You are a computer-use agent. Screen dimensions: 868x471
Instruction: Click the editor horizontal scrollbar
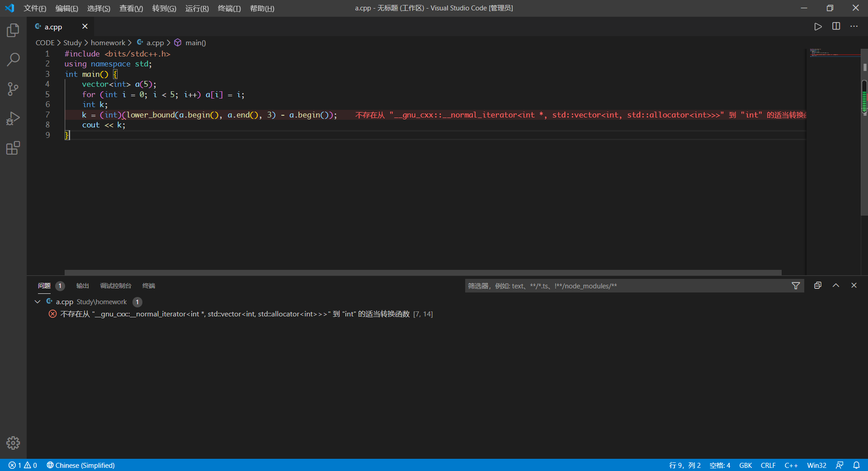423,273
